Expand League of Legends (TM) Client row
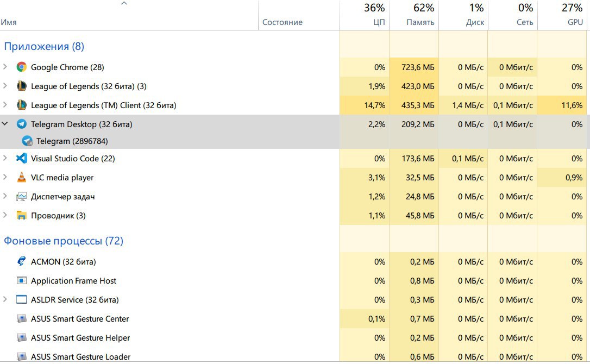The height and width of the screenshot is (364, 590). [5, 105]
